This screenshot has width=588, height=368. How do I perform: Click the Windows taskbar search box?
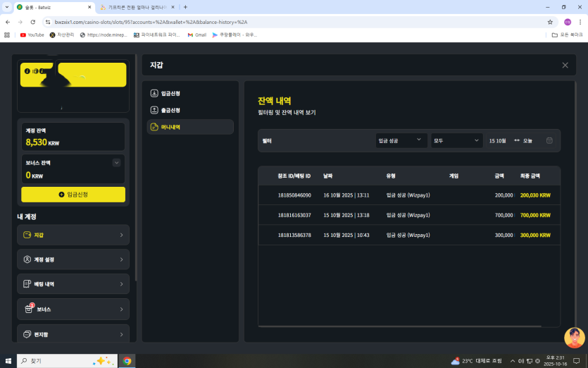(x=67, y=360)
